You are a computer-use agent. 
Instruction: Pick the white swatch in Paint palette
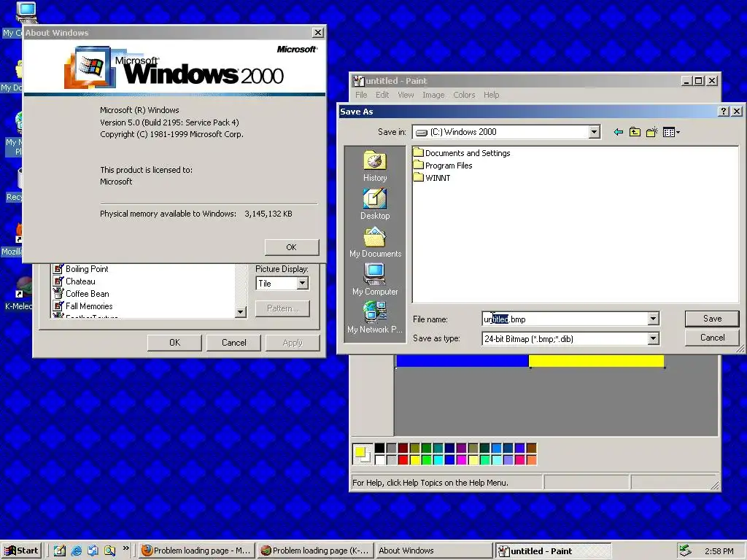coord(379,459)
